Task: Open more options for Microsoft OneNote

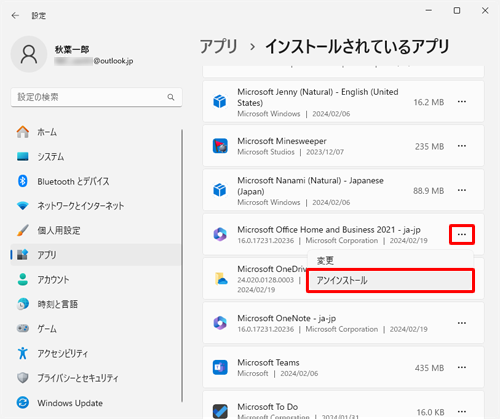Action: tap(462, 323)
